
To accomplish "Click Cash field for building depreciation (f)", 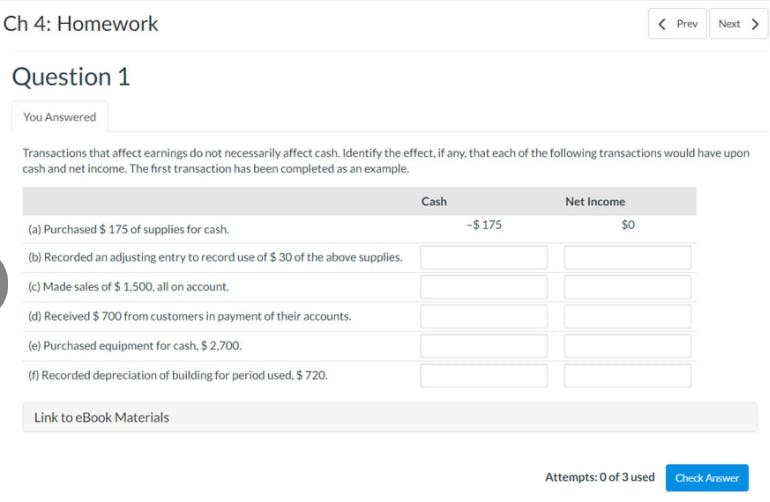I will click(484, 376).
